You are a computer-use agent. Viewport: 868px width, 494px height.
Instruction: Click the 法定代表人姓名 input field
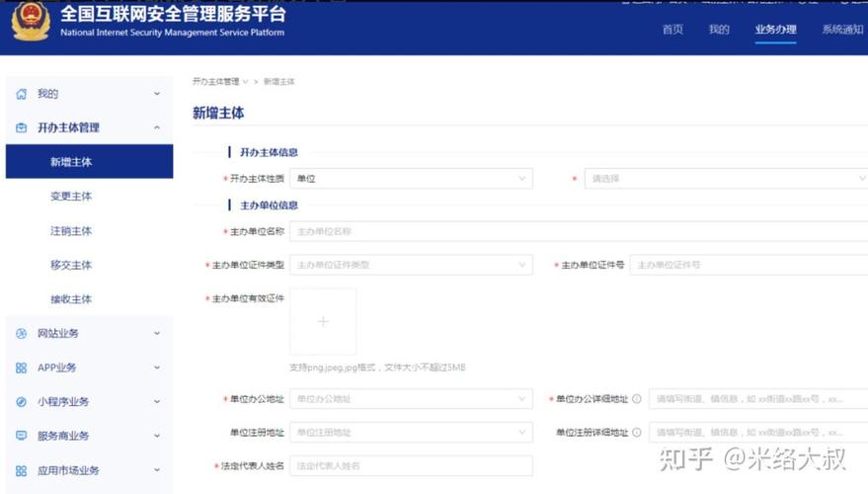(x=412, y=465)
